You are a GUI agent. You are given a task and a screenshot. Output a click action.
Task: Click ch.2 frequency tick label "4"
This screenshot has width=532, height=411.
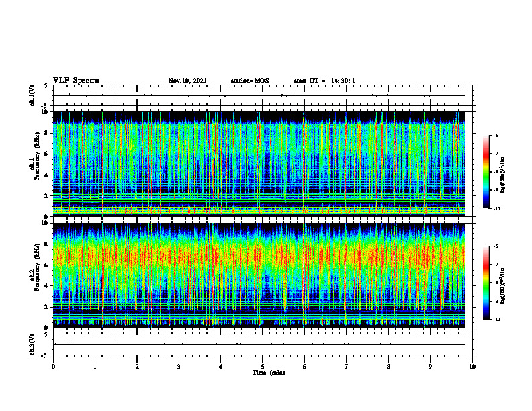click(x=47, y=286)
